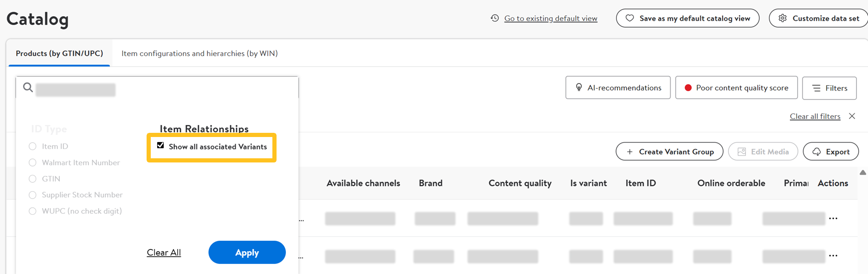This screenshot has width=868, height=274.
Task: Click the Apply button
Action: click(247, 252)
